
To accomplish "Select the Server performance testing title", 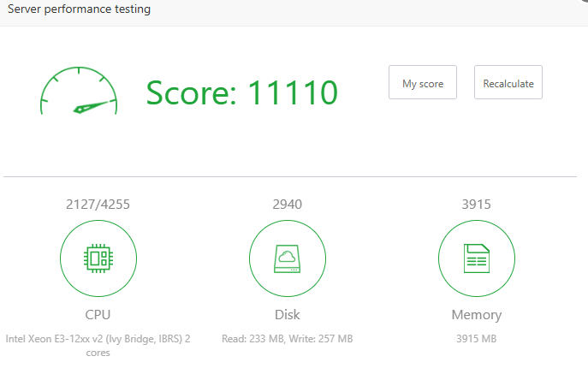I will pos(79,9).
